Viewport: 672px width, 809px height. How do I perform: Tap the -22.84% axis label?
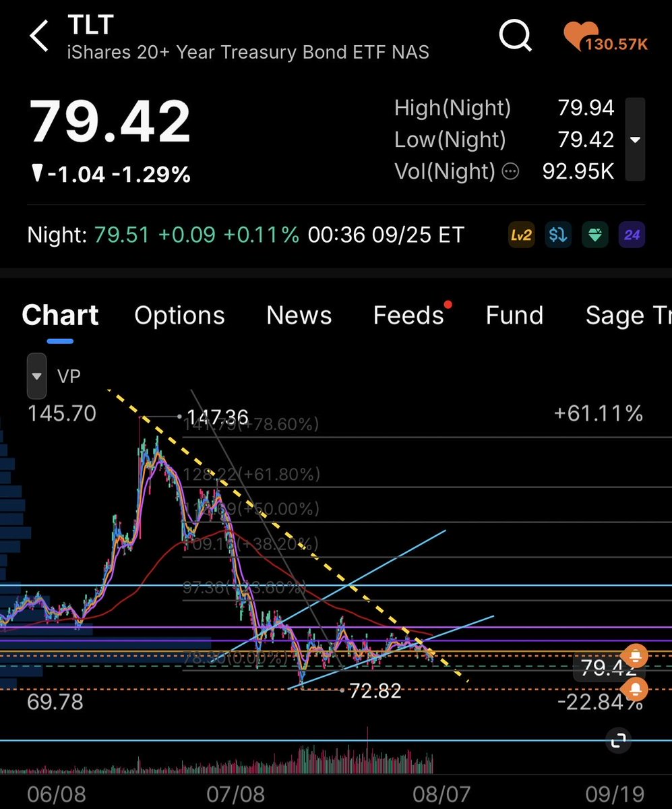pos(600,703)
